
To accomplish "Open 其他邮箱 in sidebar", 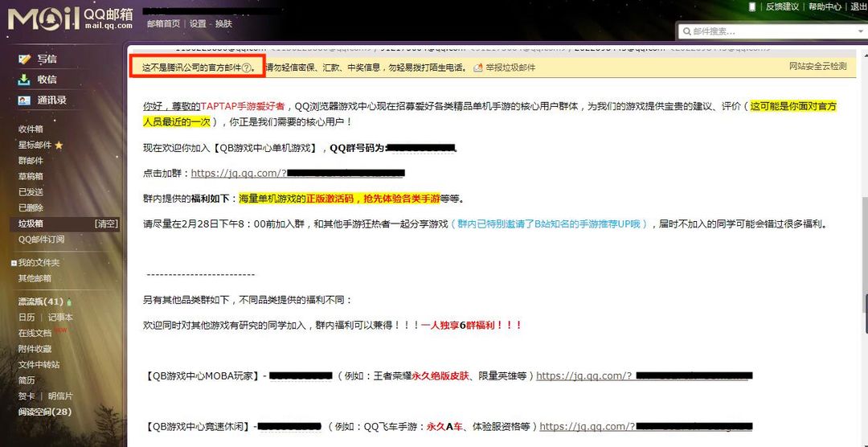I will (x=35, y=279).
